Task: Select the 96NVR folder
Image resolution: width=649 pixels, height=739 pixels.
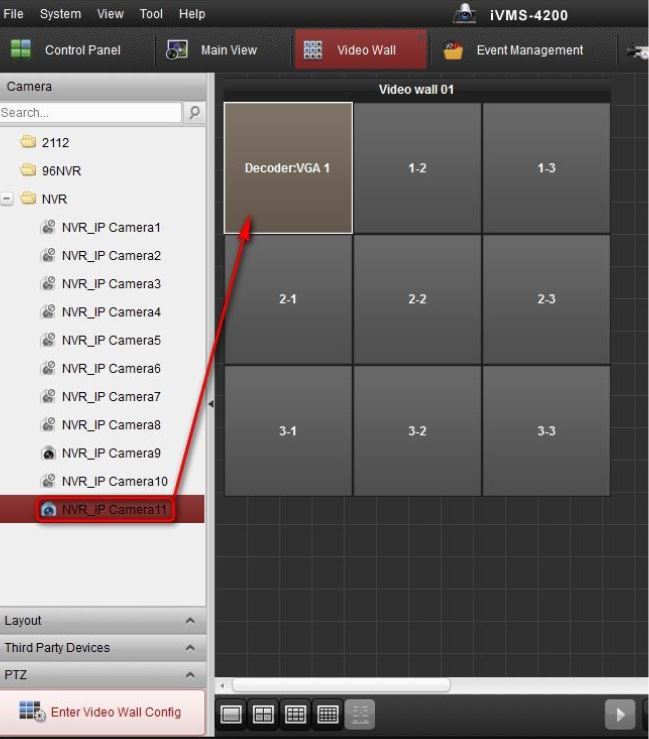Action: click(61, 171)
